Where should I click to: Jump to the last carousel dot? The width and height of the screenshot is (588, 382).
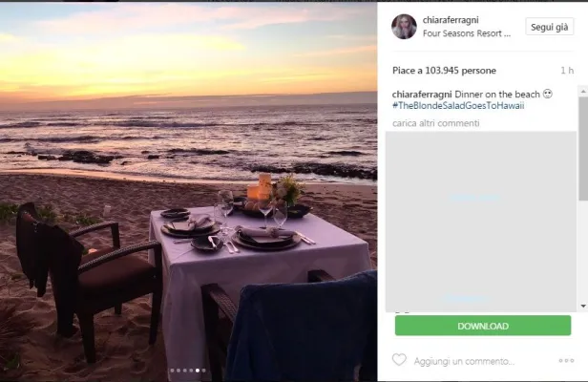click(202, 371)
